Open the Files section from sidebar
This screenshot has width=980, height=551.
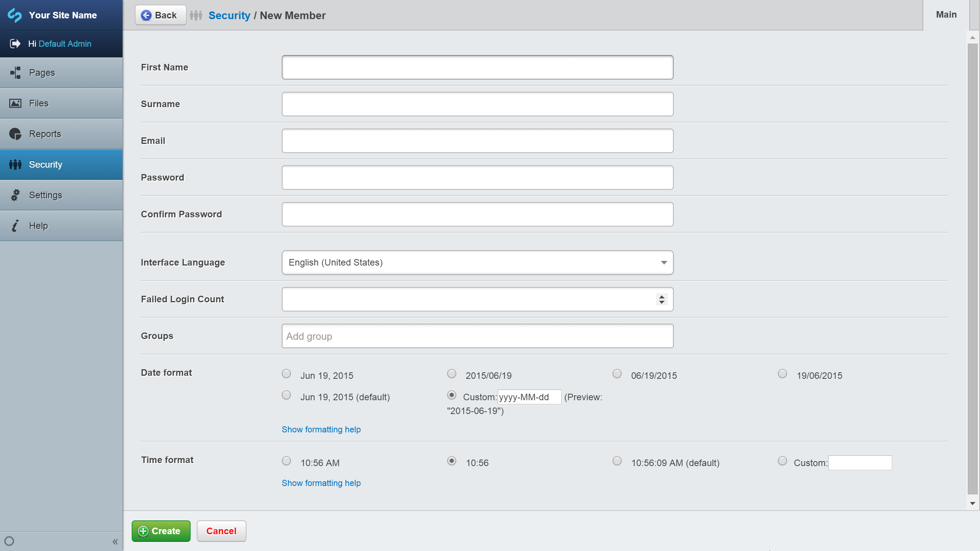point(38,103)
